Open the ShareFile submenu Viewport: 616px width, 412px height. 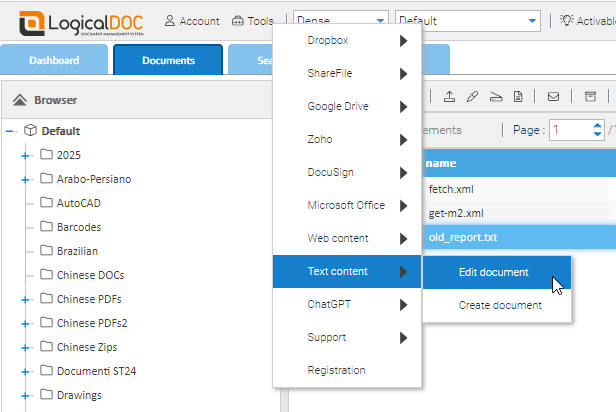point(347,73)
